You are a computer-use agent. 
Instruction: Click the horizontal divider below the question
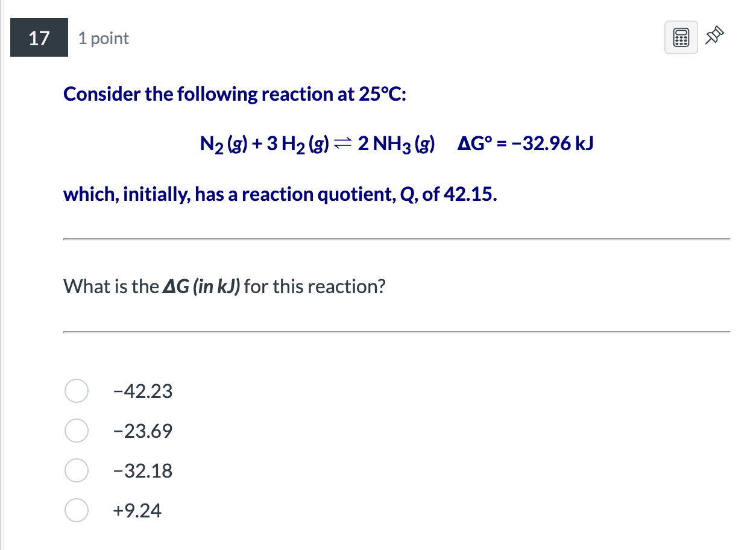pos(397,330)
